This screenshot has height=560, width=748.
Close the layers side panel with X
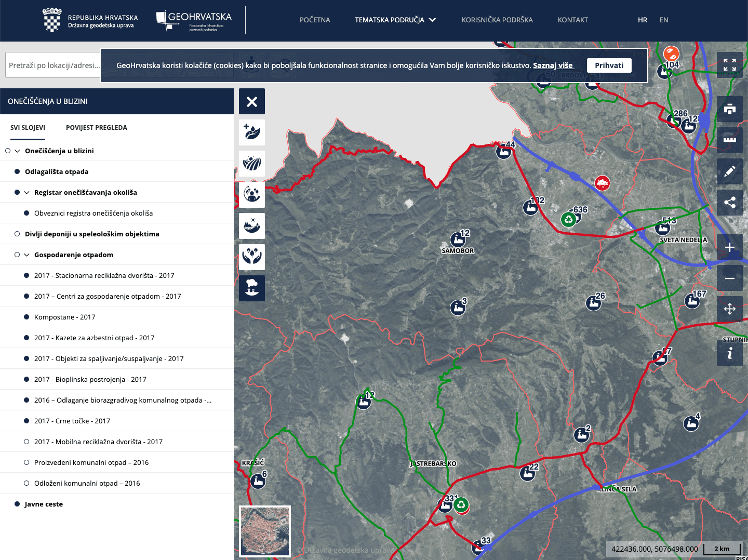(x=252, y=101)
